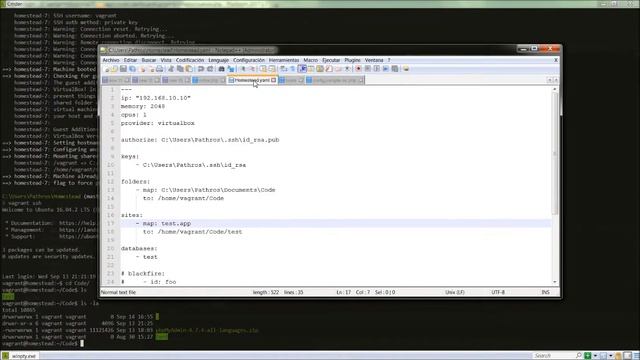This screenshot has height=360, width=640.
Task: Click the Save recorded macro icon
Action: 395,69
